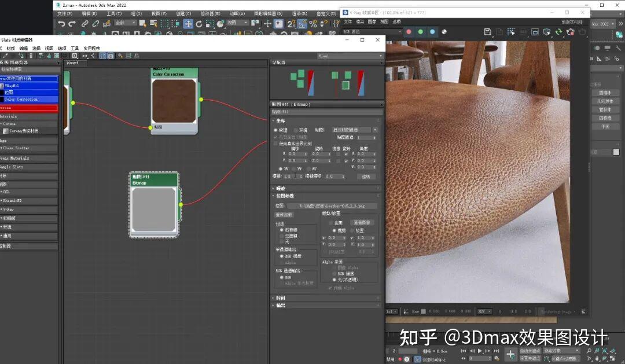Select the Select and Link chain icon
625x364 pixels.
coord(84,24)
